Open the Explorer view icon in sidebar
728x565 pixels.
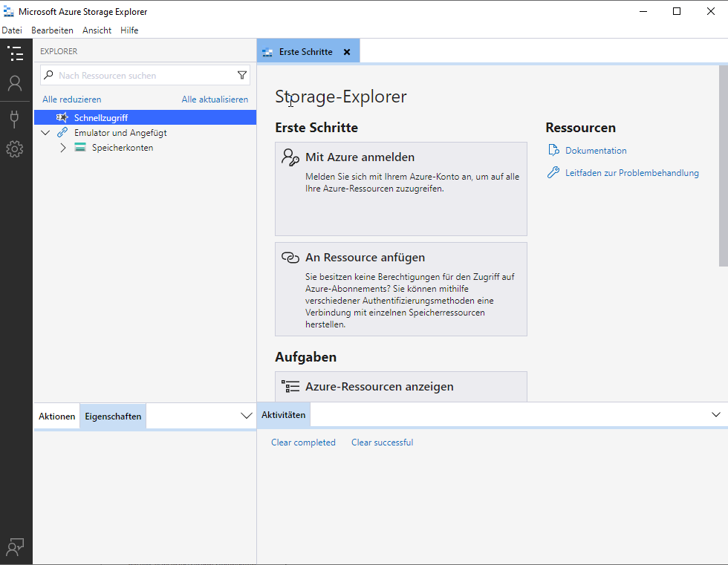coord(15,53)
